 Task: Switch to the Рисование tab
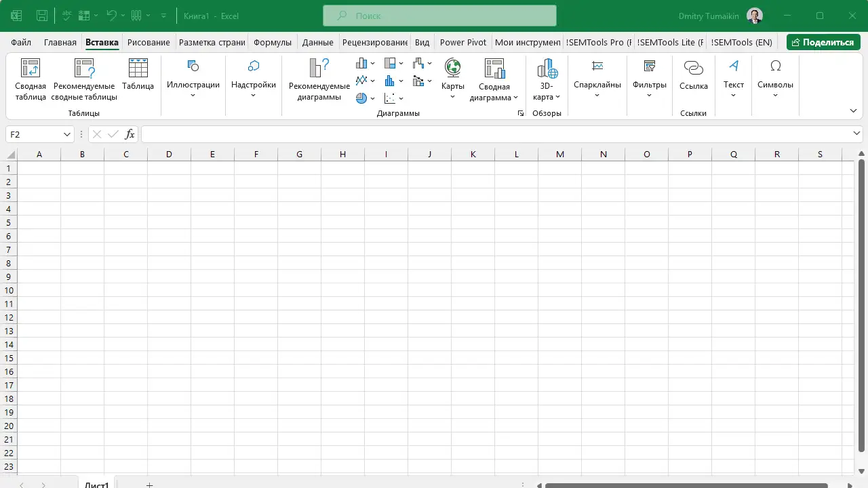click(x=149, y=42)
